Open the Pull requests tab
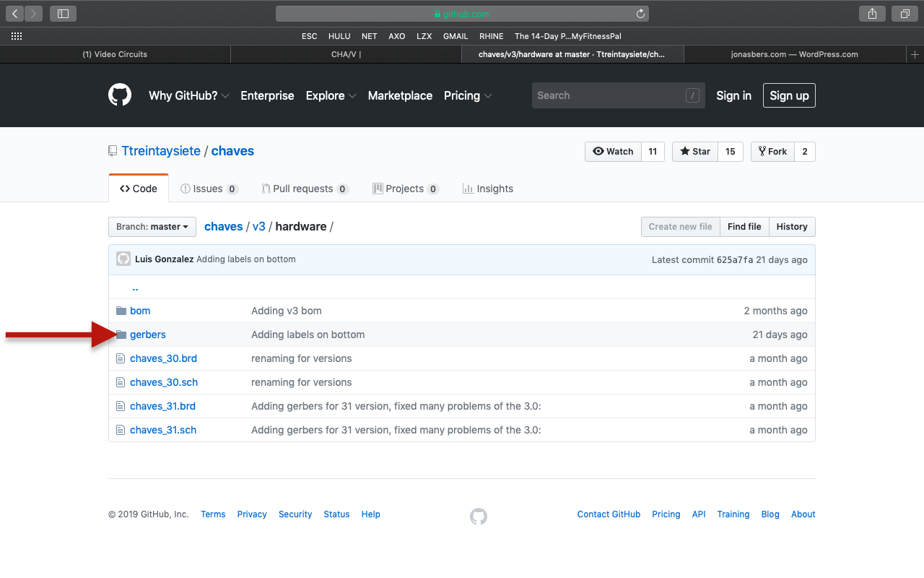The height and width of the screenshot is (578, 924). tap(304, 189)
